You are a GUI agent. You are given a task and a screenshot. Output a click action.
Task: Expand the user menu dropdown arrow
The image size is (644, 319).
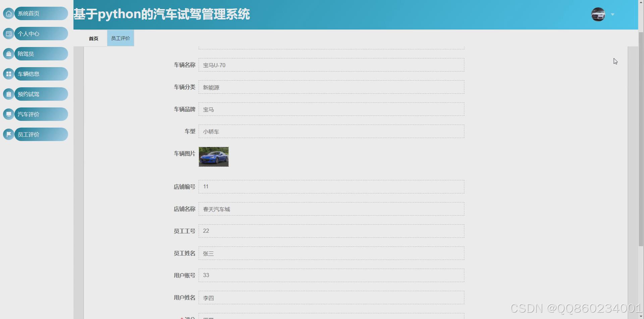(x=612, y=14)
